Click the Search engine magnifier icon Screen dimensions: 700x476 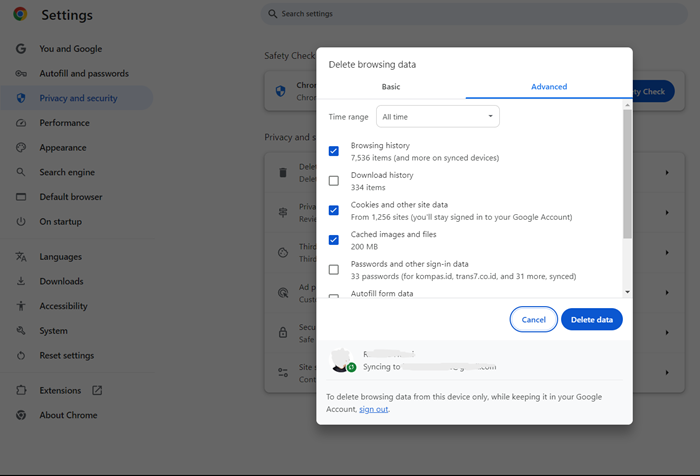(x=21, y=172)
